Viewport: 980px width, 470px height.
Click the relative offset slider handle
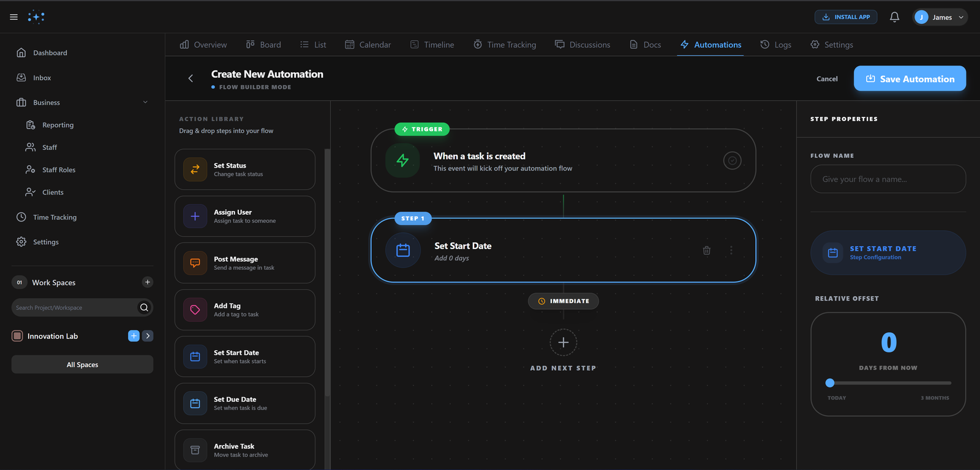pyautogui.click(x=830, y=383)
